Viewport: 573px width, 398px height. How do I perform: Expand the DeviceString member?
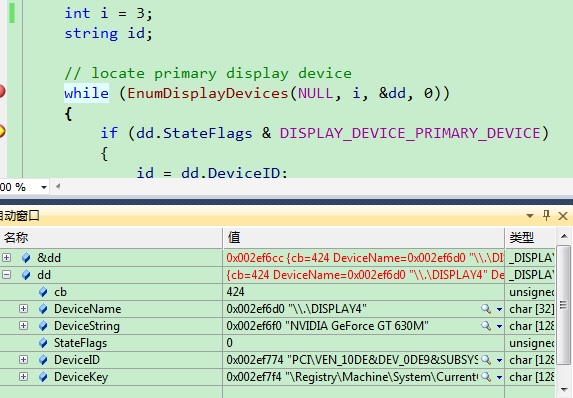click(23, 326)
